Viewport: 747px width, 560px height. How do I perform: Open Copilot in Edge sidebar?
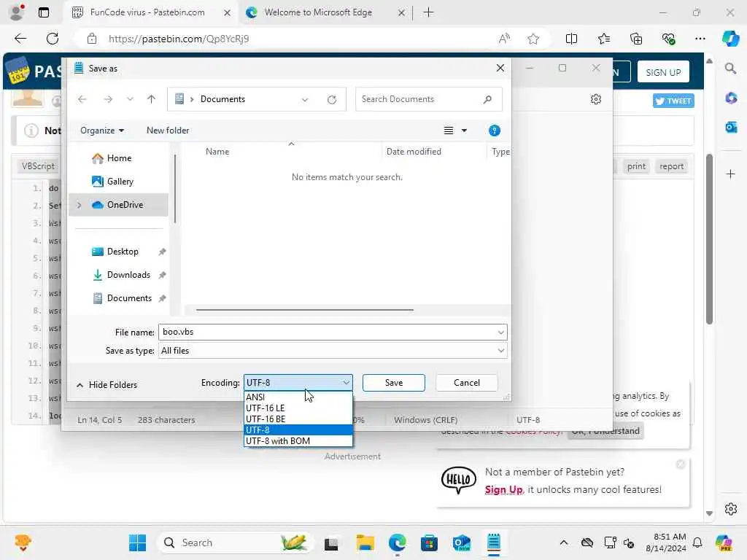(730, 39)
